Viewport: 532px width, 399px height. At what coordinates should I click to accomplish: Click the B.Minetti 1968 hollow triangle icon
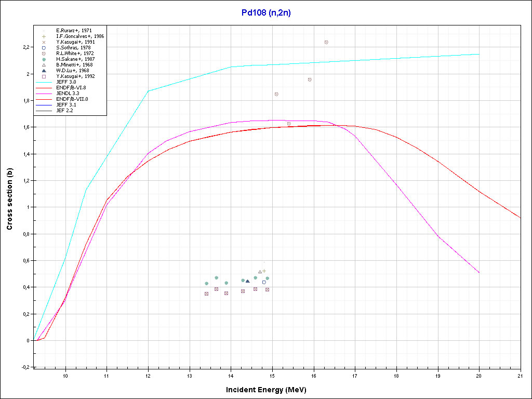tap(44, 65)
